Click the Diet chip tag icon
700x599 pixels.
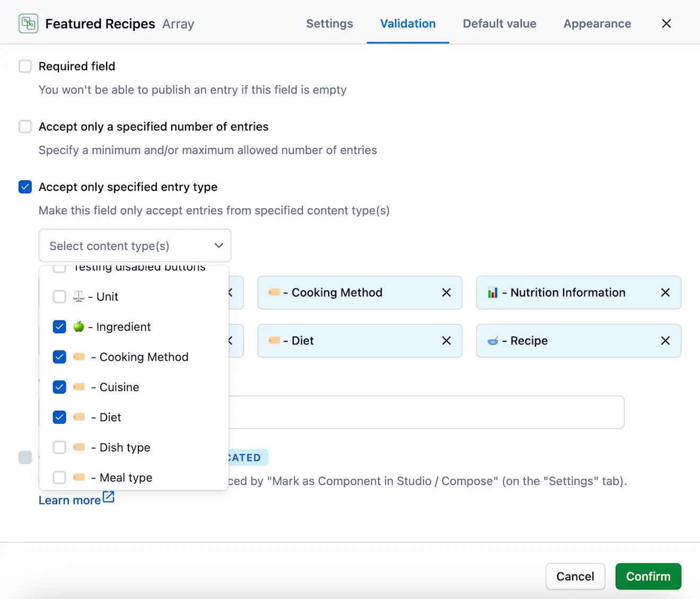274,340
